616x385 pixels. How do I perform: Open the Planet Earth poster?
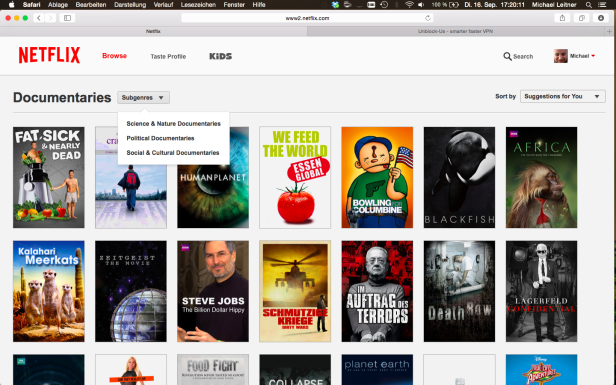(377, 370)
